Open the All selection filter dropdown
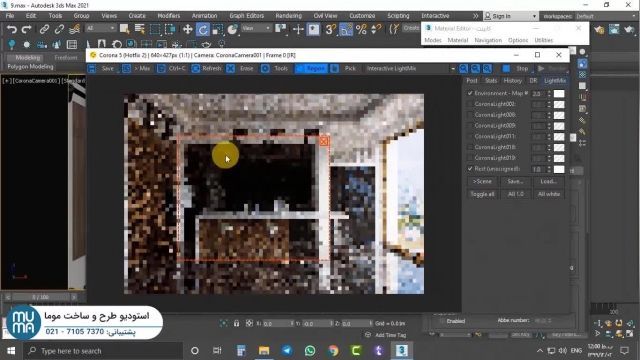 click(101, 28)
